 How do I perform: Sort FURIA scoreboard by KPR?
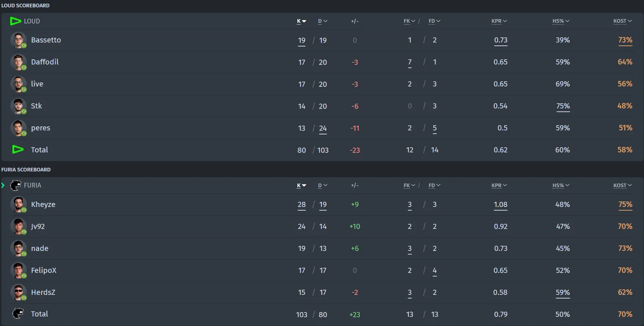click(499, 185)
